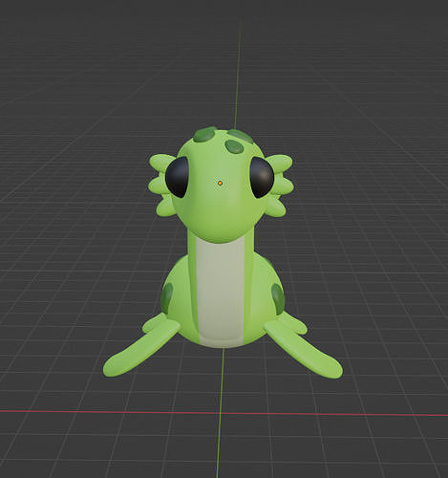Click the dark green spot on the body's right side
This screenshot has height=478, width=448.
pyautogui.click(x=278, y=298)
